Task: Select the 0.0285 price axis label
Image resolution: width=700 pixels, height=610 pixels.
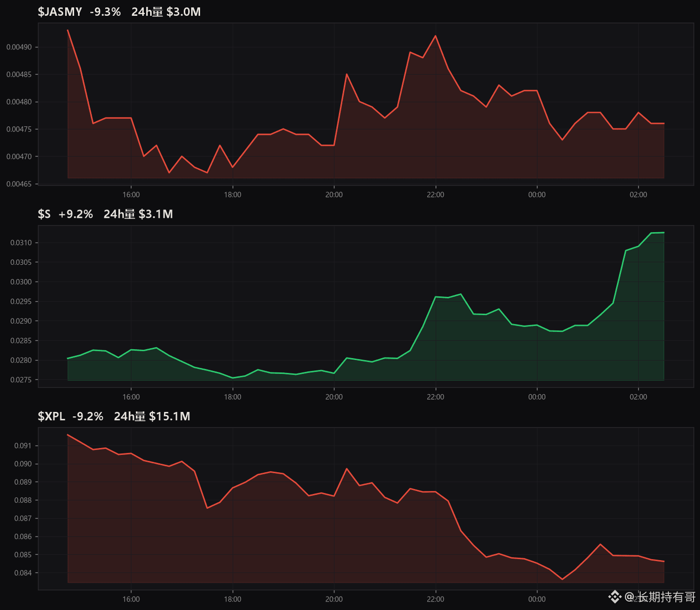Action: pos(21,341)
